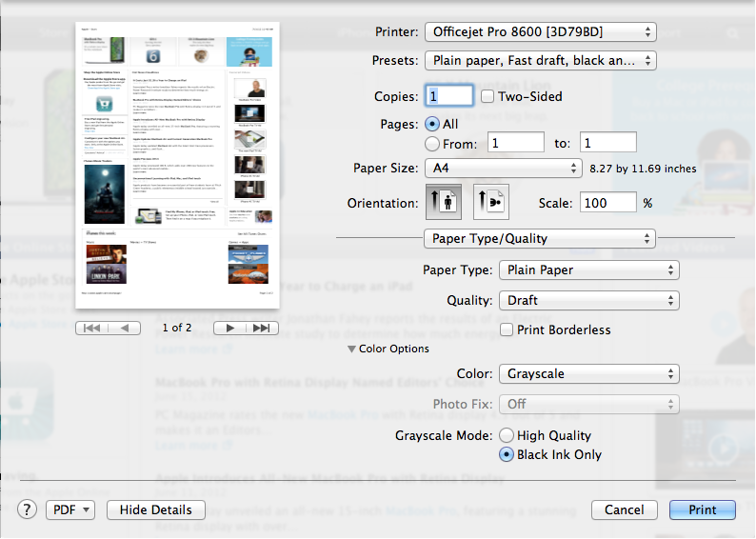Enable Two-Sided printing checkbox

(487, 96)
